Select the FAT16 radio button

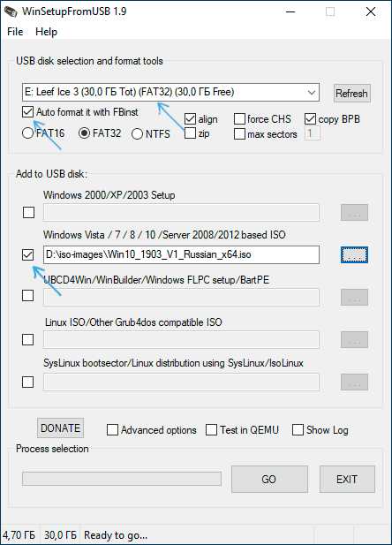click(27, 133)
